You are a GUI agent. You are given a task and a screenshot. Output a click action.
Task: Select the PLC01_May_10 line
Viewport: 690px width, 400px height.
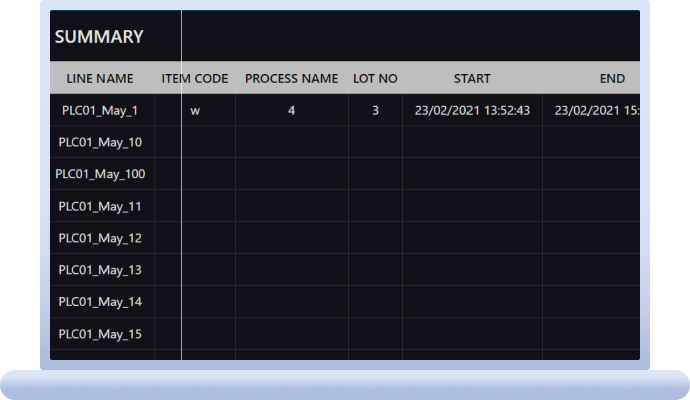click(x=100, y=142)
